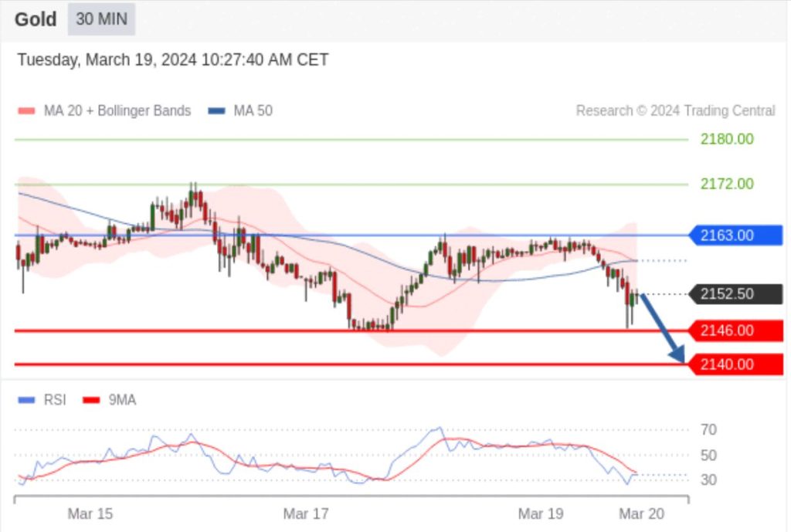Select the red 9MA legend swatch

91,401
